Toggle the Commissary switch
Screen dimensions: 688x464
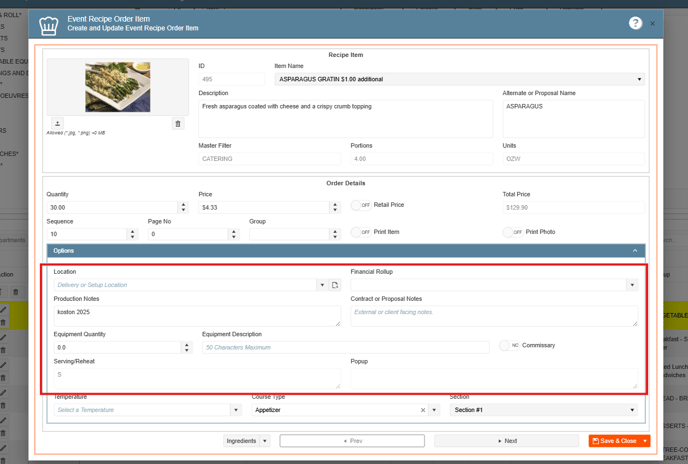click(x=509, y=346)
